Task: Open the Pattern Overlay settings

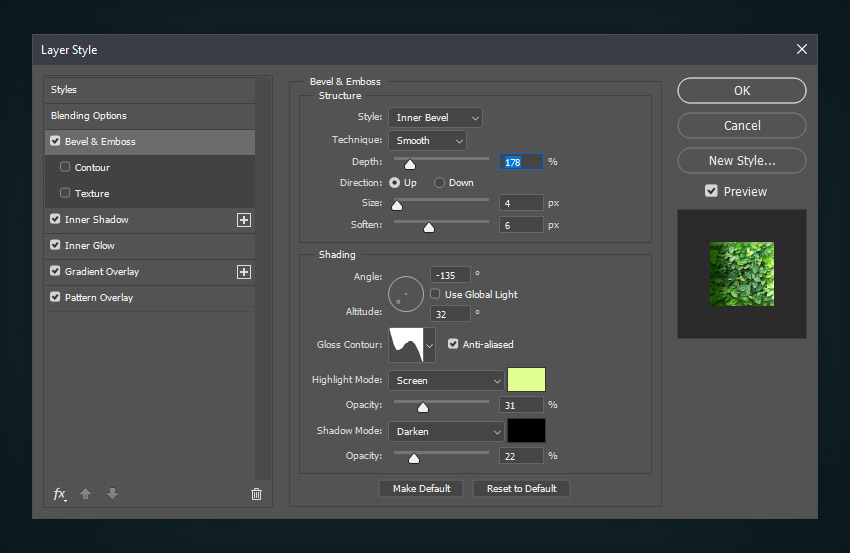Action: (x=99, y=298)
